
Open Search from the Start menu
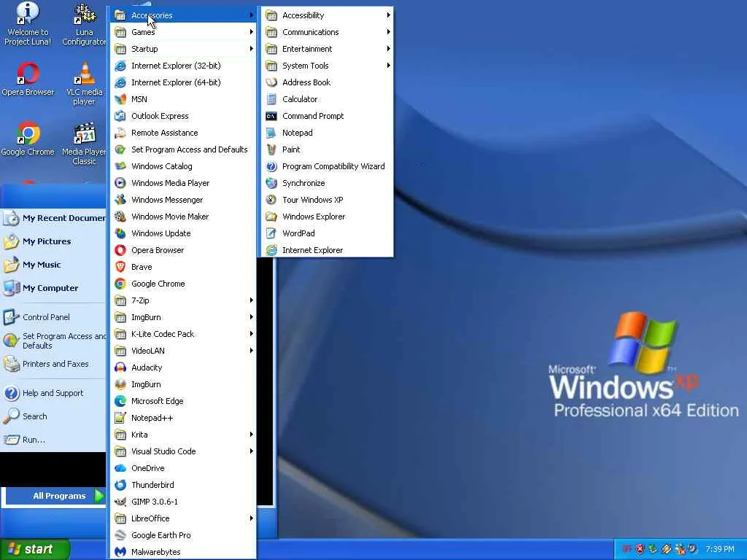54,416
